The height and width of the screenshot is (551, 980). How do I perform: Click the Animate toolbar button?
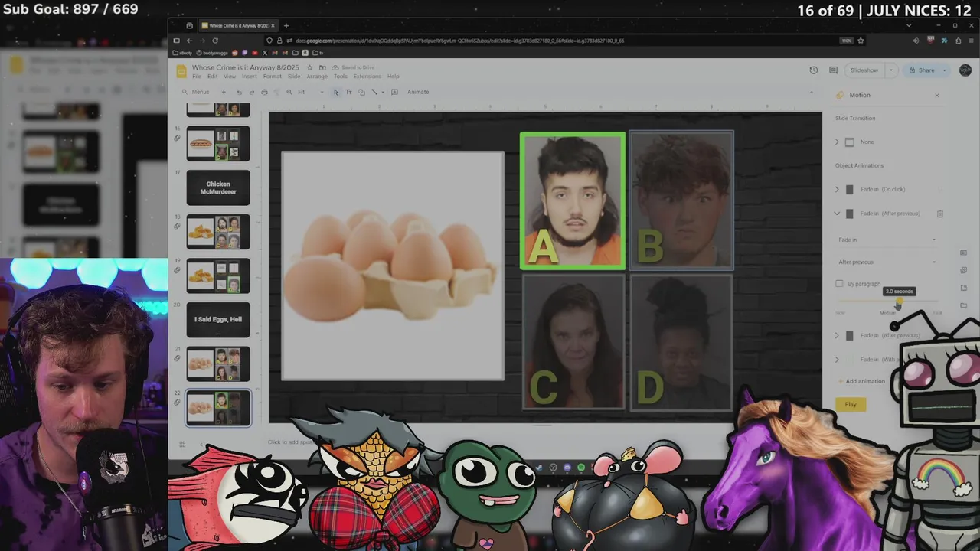[418, 92]
